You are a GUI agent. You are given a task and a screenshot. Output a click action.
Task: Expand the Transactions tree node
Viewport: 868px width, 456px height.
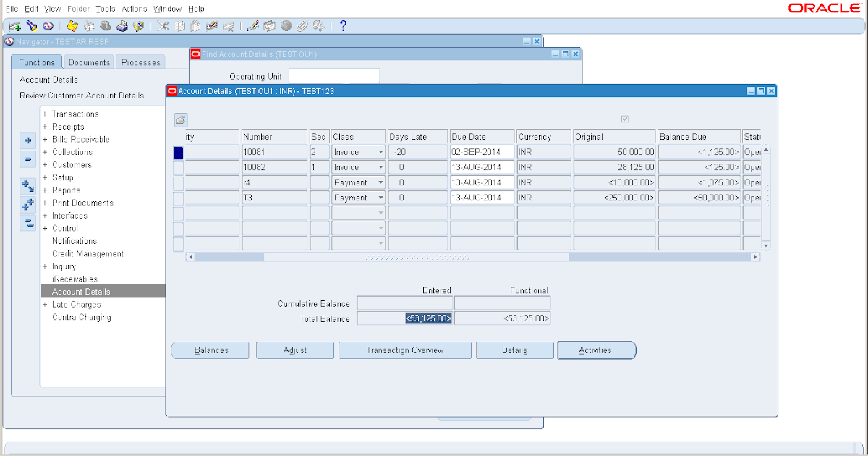pos(46,114)
